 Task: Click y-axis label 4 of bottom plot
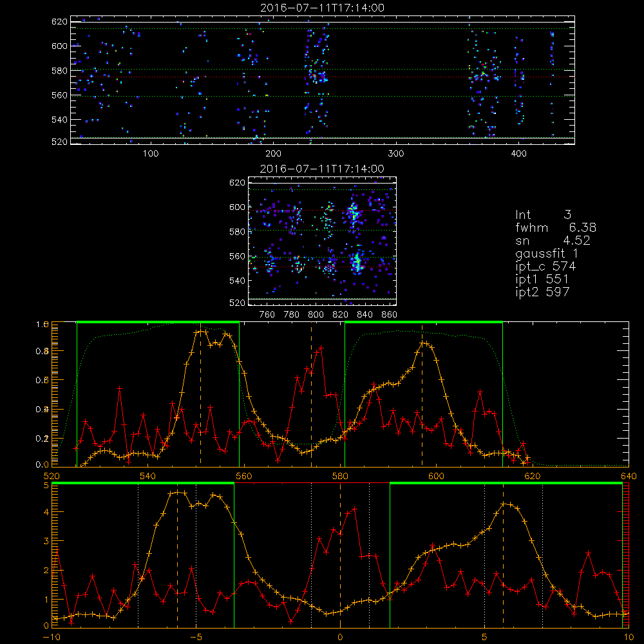click(x=46, y=512)
